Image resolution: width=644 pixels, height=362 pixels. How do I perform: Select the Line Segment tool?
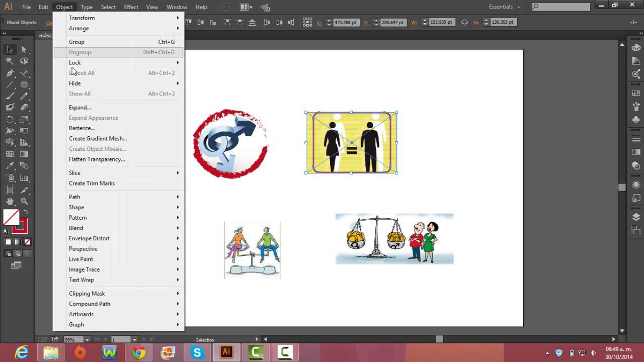click(10, 84)
